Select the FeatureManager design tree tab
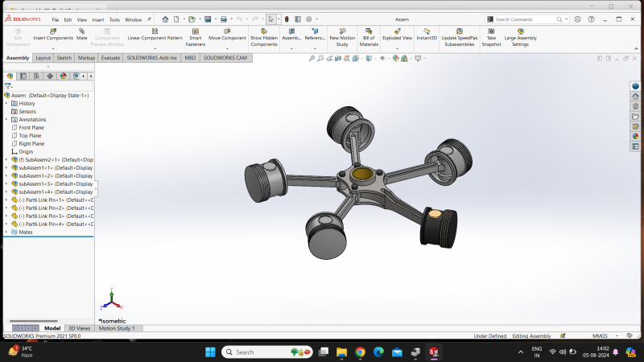The height and width of the screenshot is (362, 644). (10, 76)
